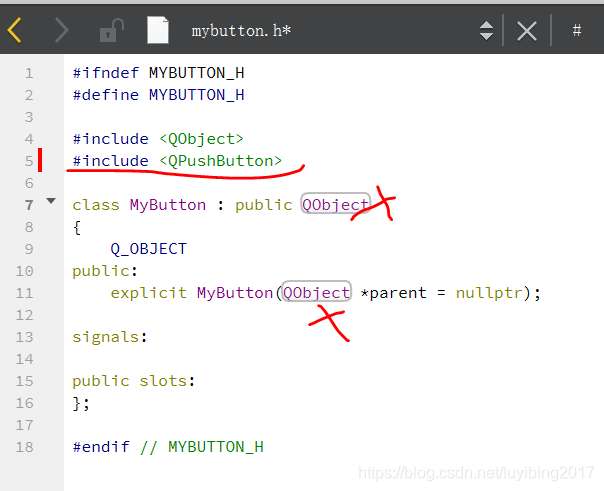Click line number 7 in gutter
This screenshot has height=491, width=604.
click(x=29, y=205)
